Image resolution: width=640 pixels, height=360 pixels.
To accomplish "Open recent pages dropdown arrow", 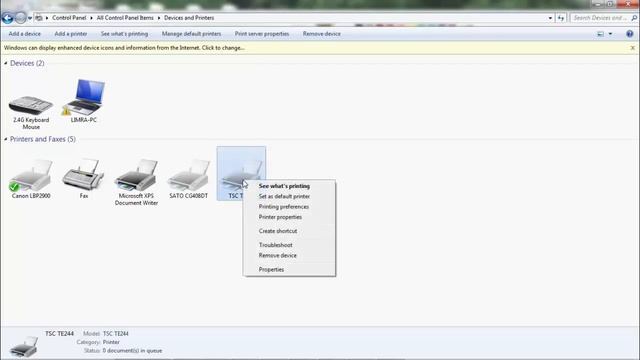I will [30, 18].
